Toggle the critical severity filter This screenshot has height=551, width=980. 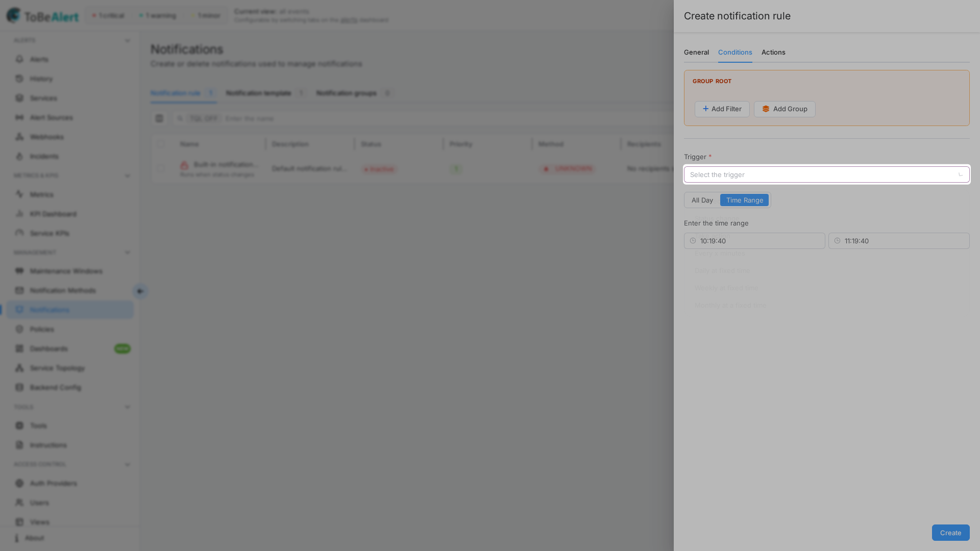pyautogui.click(x=108, y=15)
